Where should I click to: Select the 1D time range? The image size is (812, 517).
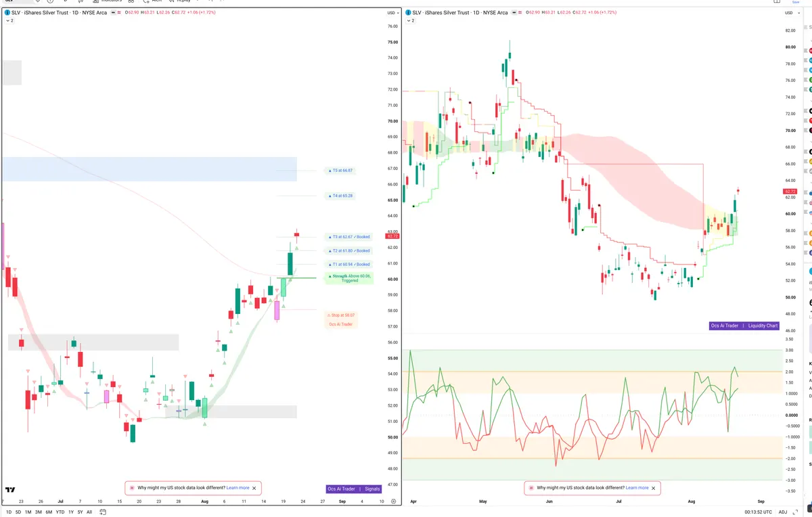(9, 512)
